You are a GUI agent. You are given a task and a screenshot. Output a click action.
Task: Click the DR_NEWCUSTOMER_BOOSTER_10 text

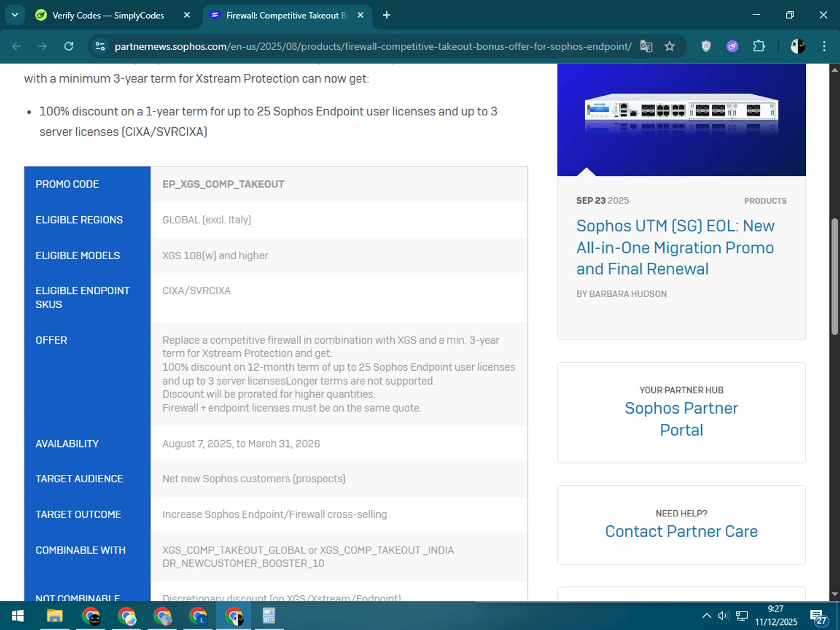[x=243, y=563]
